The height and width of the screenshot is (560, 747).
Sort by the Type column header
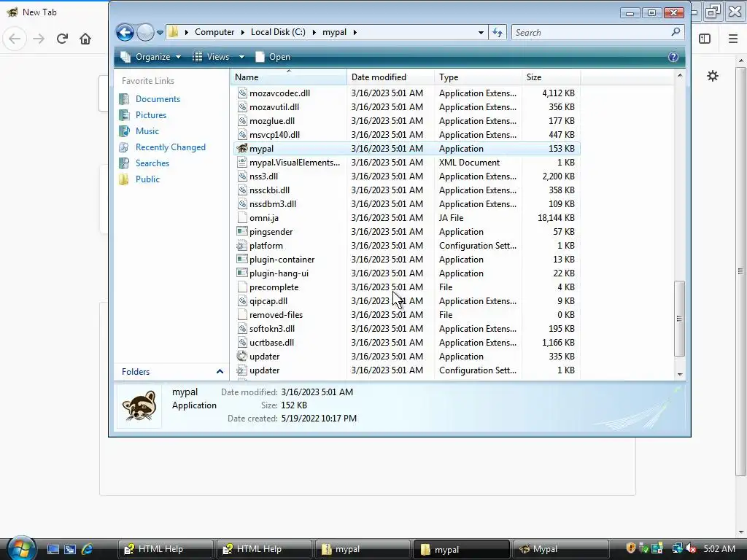[x=478, y=77]
